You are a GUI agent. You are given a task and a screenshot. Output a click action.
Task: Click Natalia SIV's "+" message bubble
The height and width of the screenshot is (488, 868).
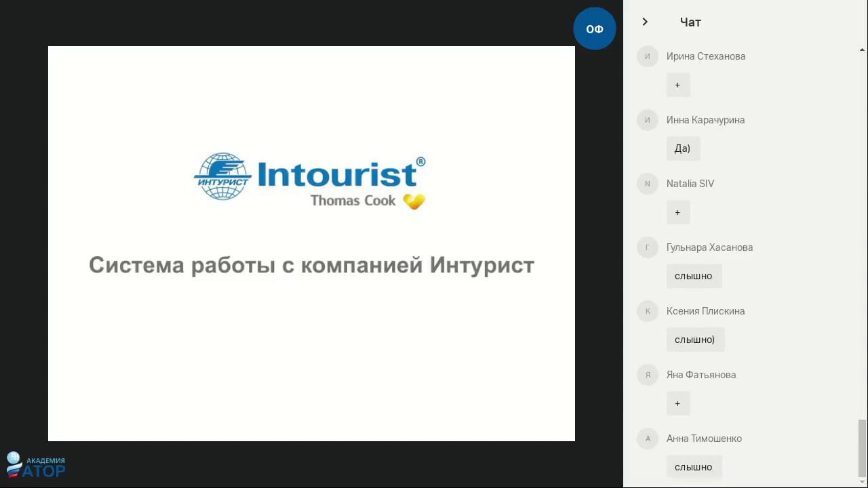click(x=678, y=212)
